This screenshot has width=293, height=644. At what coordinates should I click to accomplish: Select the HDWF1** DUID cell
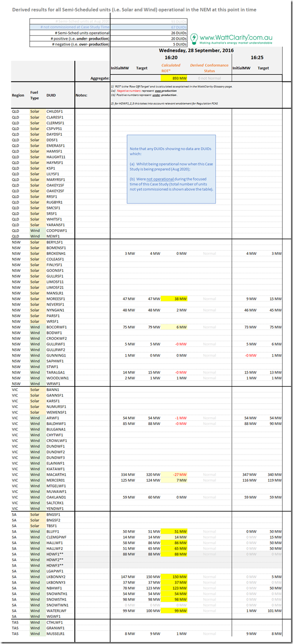point(55,554)
